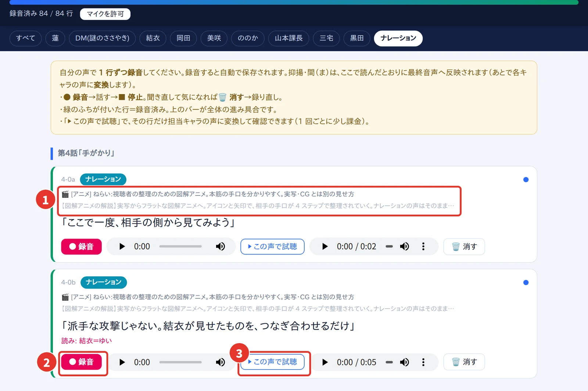The width and height of the screenshot is (588, 391).
Task: Click the seek bar of the 0:02 audio player
Action: (389, 247)
